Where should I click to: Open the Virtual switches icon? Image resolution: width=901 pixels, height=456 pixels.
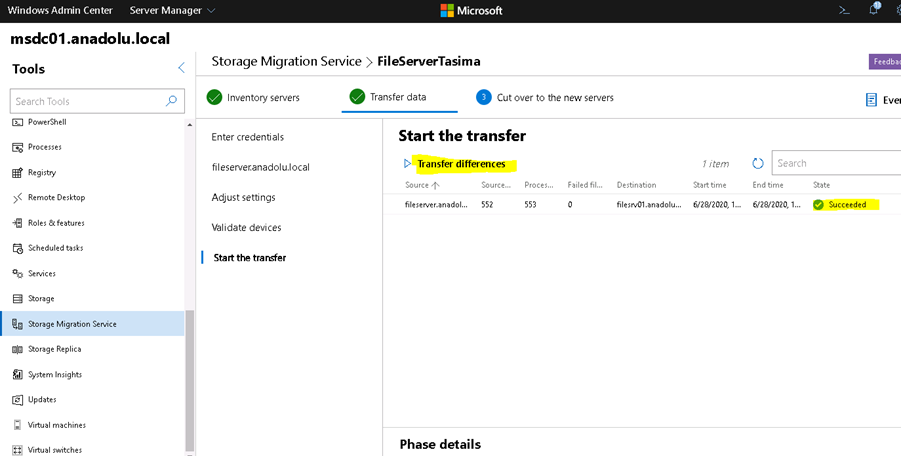click(17, 450)
